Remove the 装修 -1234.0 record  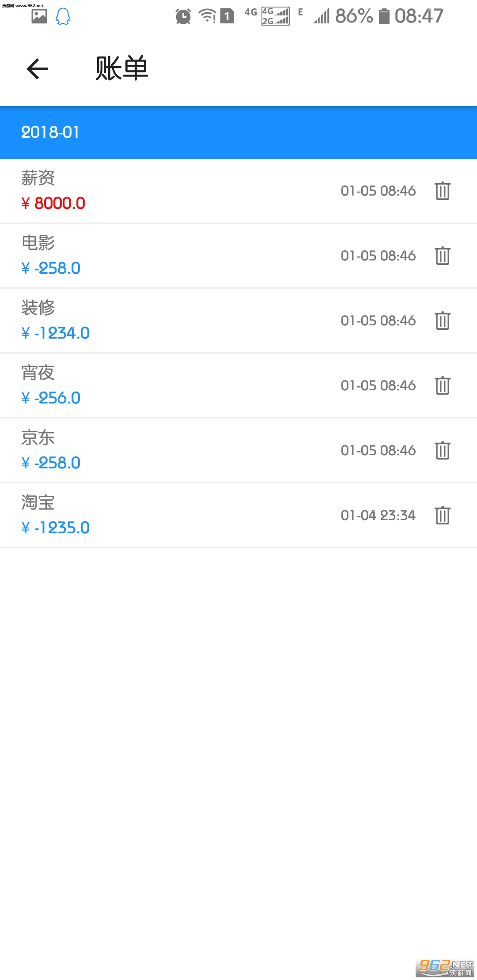pos(442,320)
